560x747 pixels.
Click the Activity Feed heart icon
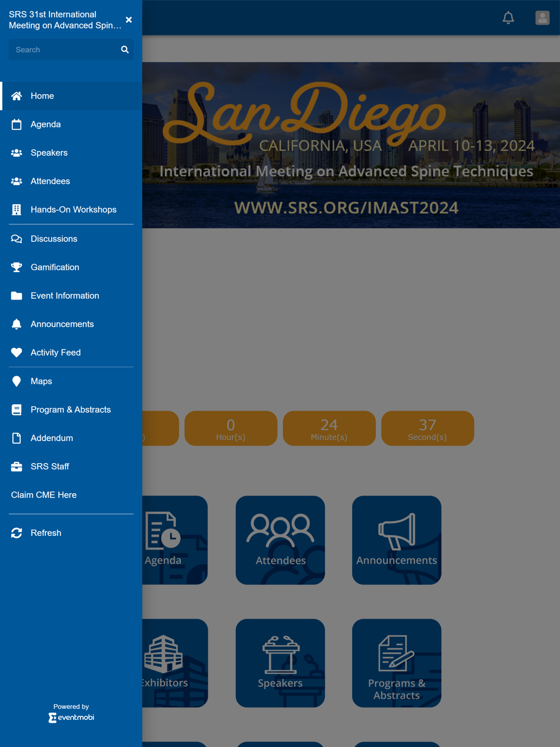[17, 353]
